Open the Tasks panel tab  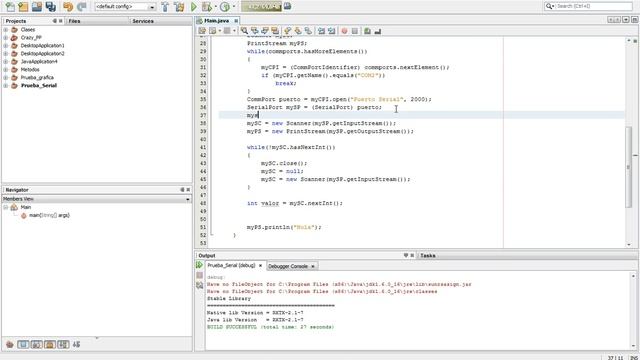(428, 256)
